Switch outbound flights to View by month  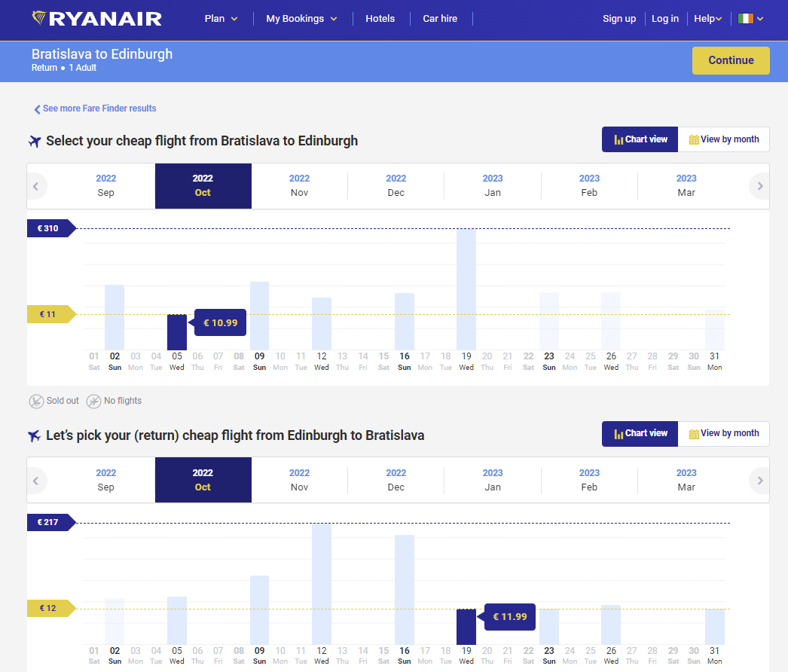click(723, 139)
